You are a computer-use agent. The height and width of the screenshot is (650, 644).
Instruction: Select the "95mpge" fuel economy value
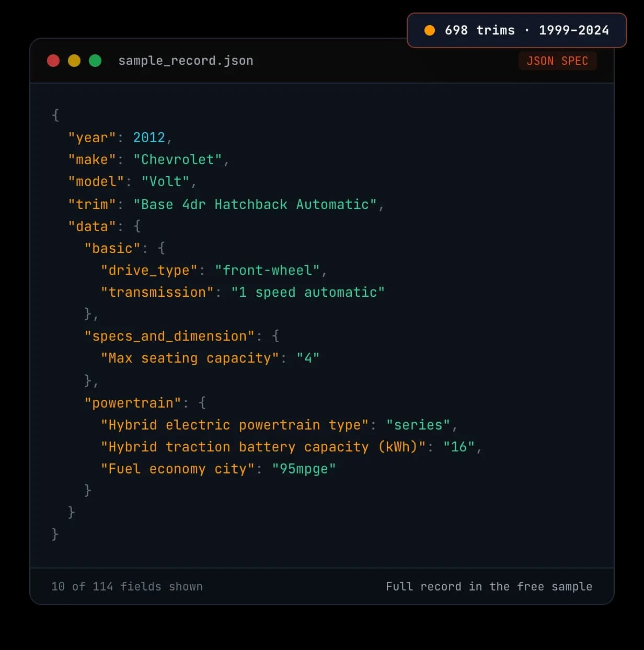coord(304,469)
